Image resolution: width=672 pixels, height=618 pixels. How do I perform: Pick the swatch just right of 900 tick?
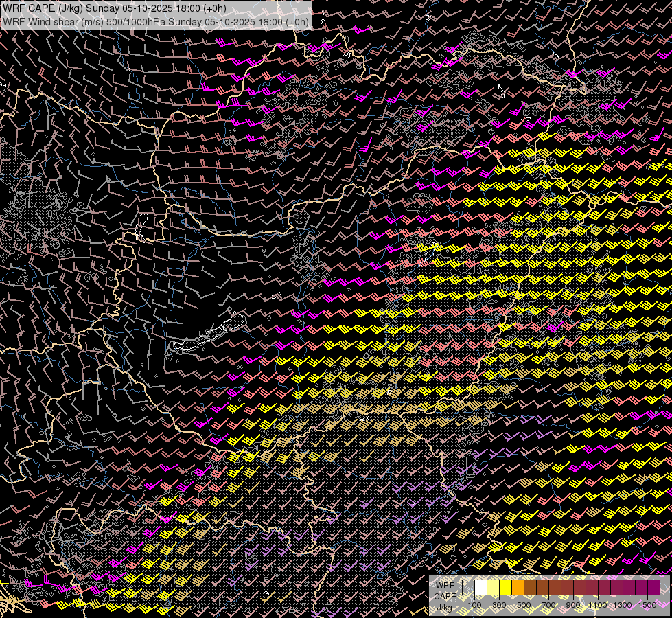pos(580,588)
